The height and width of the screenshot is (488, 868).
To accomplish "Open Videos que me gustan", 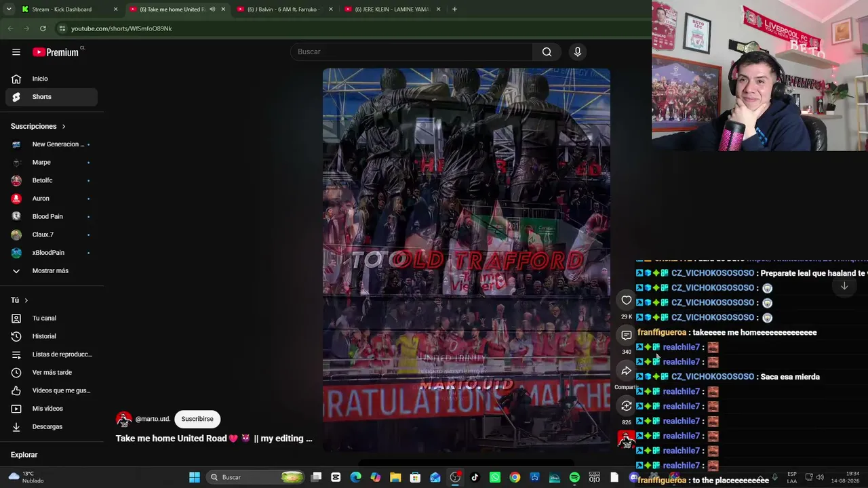I will click(52, 390).
